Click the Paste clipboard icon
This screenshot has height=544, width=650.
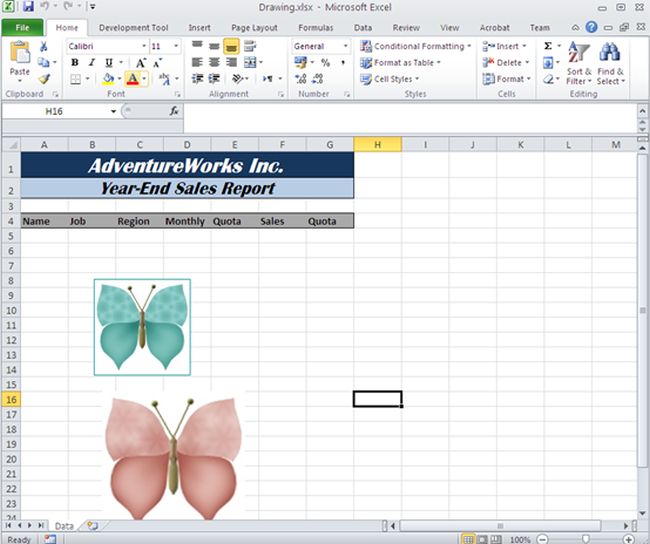tap(20, 53)
